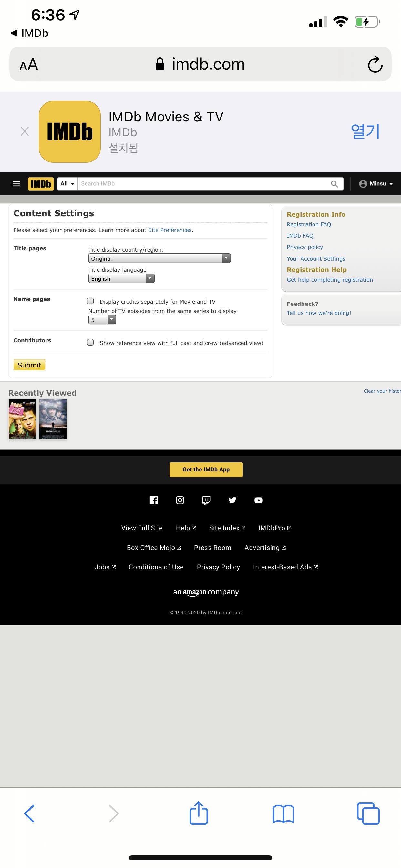Open the IMDbPro link
The image size is (401, 868).
275,528
